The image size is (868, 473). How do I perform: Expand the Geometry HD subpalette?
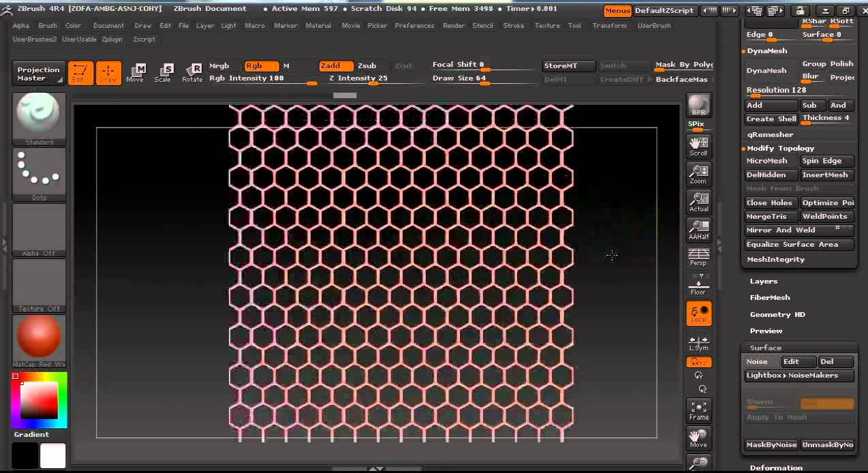coord(777,315)
